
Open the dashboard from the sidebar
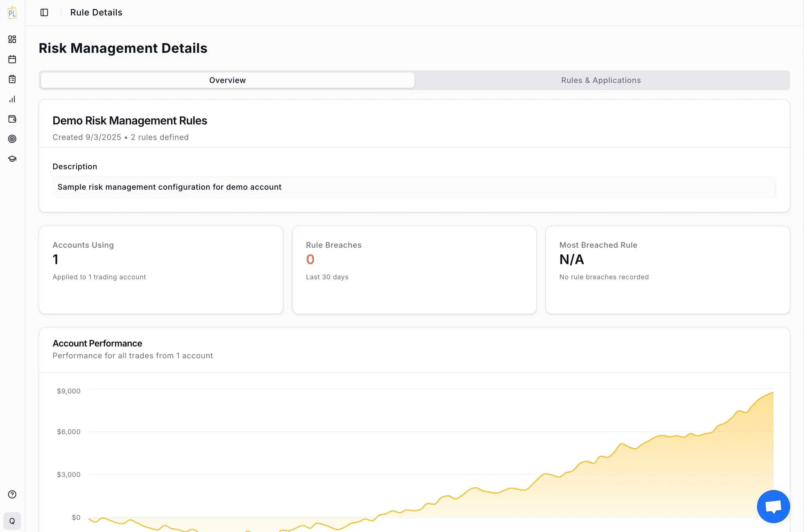[12, 39]
